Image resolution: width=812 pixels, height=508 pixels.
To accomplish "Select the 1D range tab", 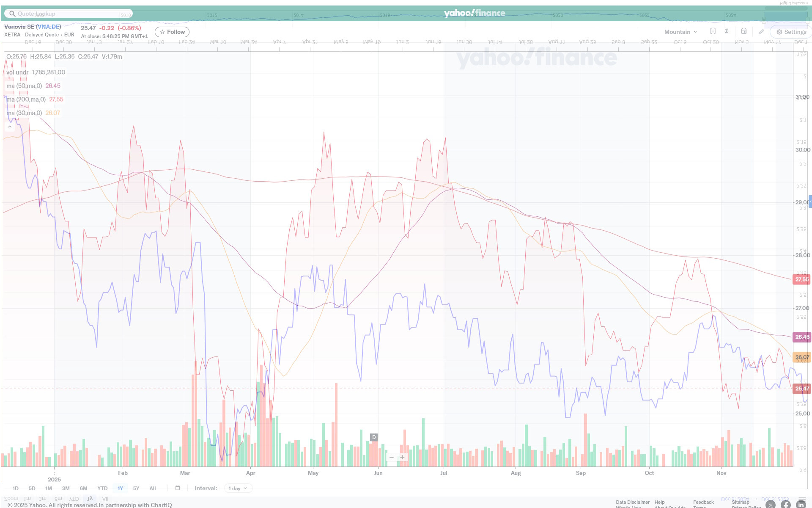I will (16, 489).
